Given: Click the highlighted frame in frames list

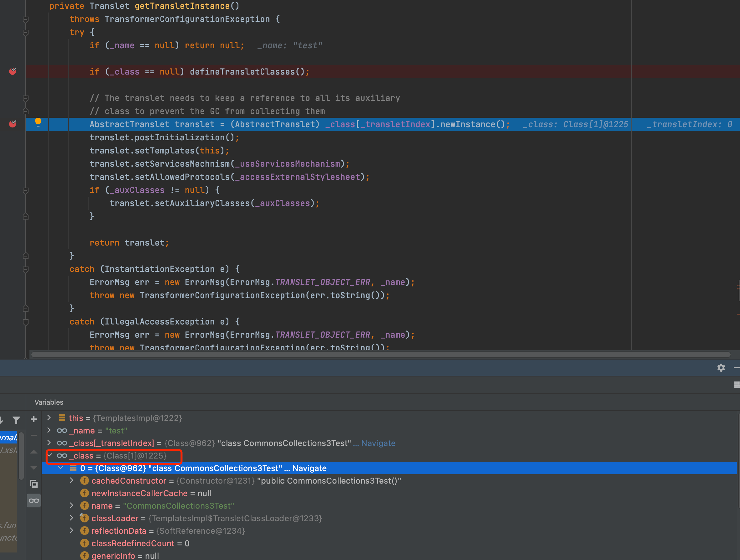Looking at the screenshot, I should click(x=9, y=437).
